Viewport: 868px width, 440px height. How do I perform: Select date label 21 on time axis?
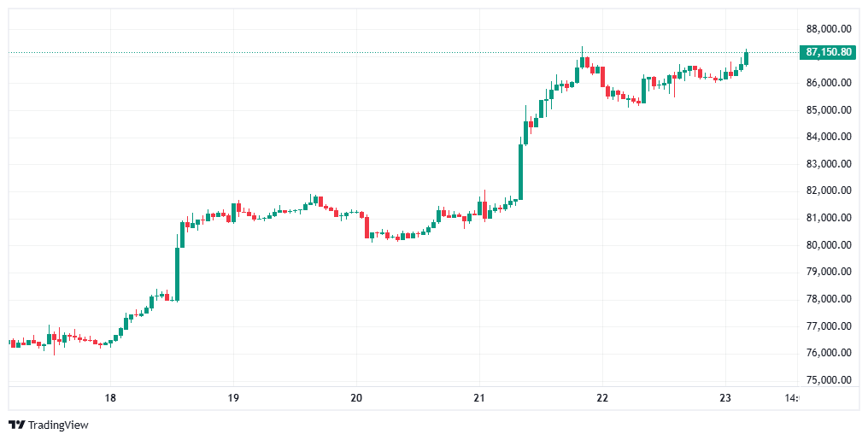478,398
